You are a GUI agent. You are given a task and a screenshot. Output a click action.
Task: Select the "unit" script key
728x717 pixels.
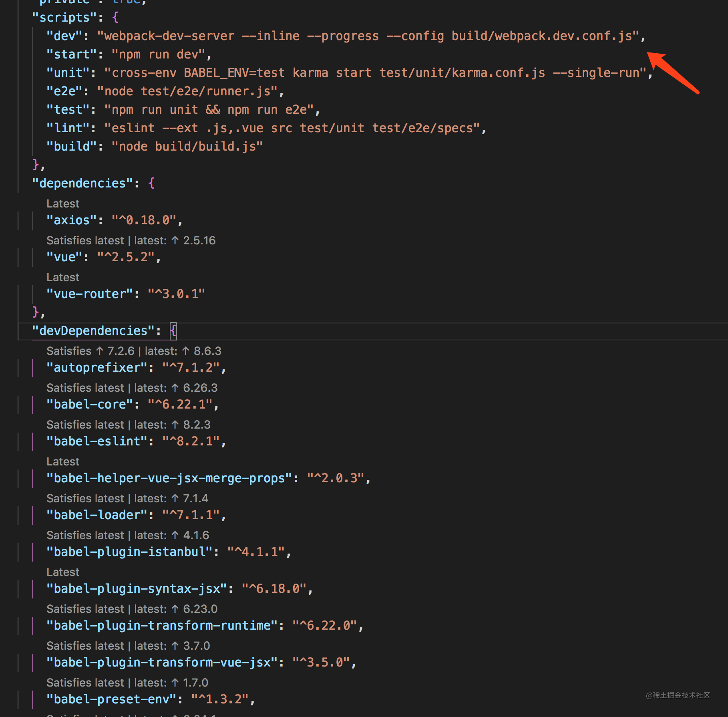[68, 73]
